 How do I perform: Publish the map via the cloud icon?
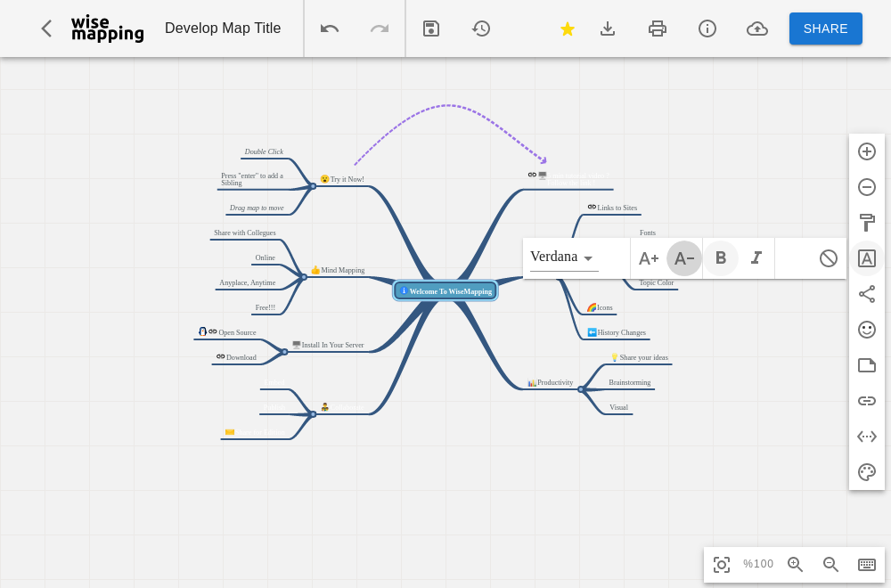757,29
